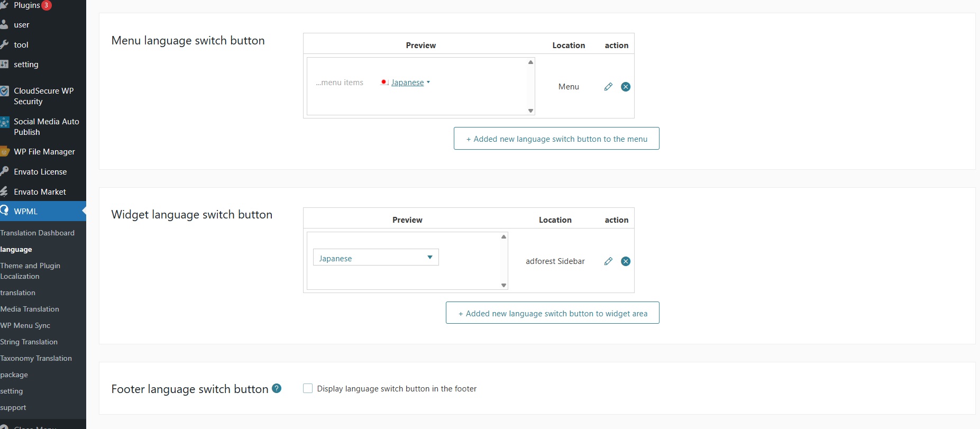Add new language switch button to widget area
This screenshot has width=980, height=429.
pos(552,313)
